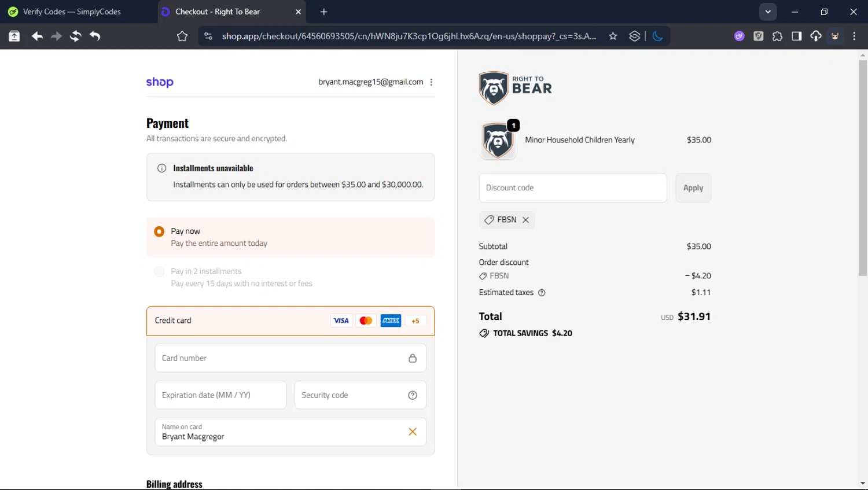868x490 pixels.
Task: Click the Minor Household Children Yearly text
Action: [580, 140]
